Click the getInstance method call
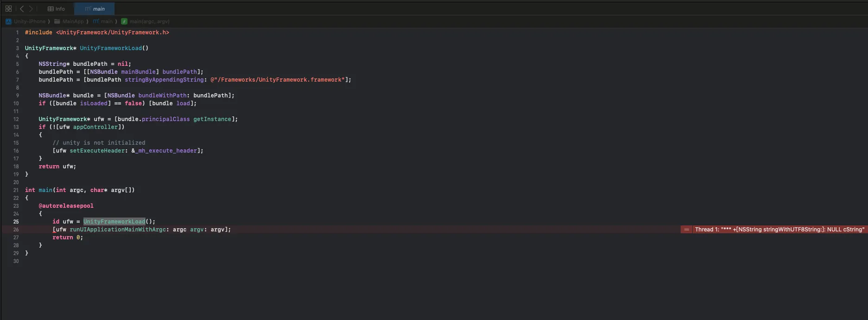The width and height of the screenshot is (868, 320). point(212,119)
